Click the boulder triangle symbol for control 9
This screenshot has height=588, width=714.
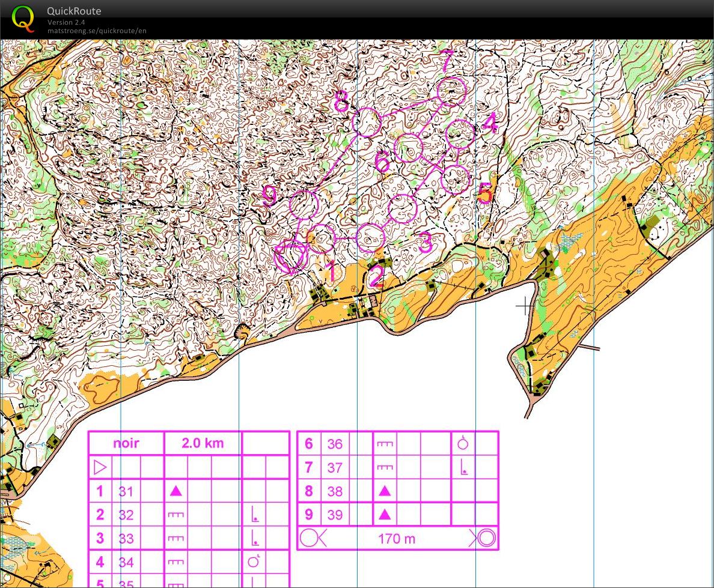point(385,514)
